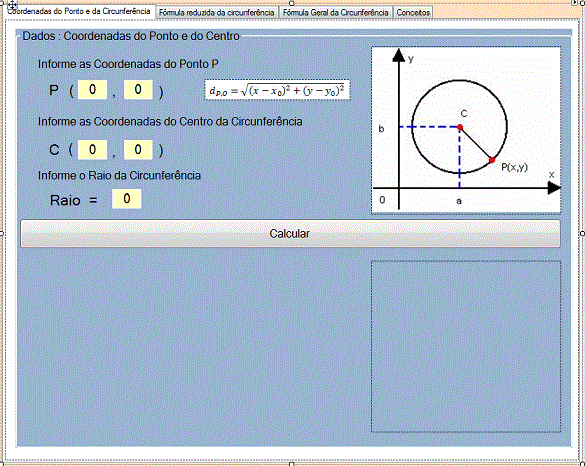Click the red point P(x,y) on circle

(x=492, y=160)
